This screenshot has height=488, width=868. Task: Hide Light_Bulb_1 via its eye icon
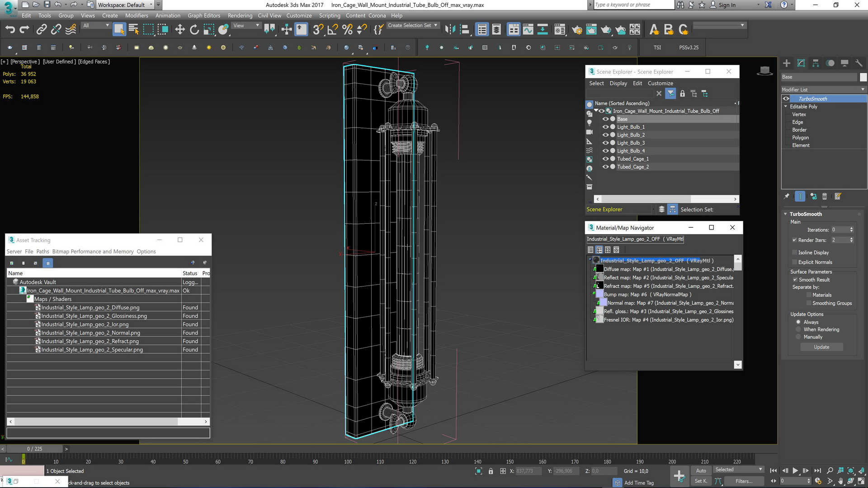(x=605, y=127)
